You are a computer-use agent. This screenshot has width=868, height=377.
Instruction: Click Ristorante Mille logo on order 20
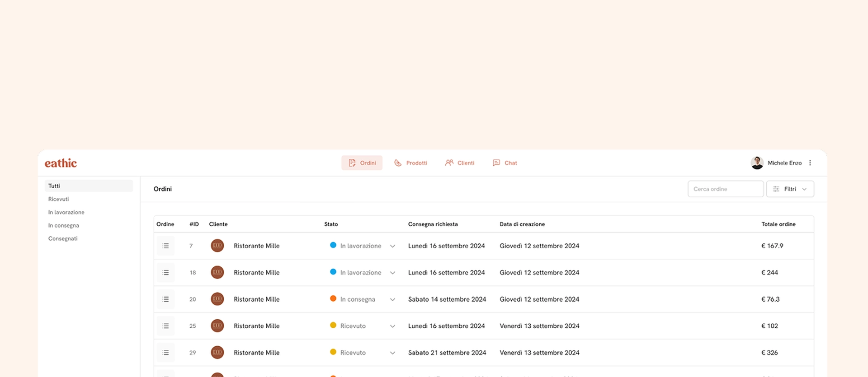click(217, 299)
